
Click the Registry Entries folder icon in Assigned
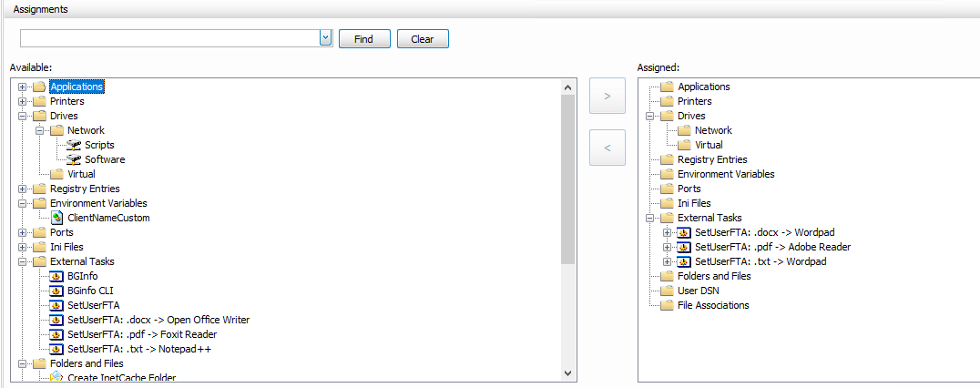[x=667, y=159]
